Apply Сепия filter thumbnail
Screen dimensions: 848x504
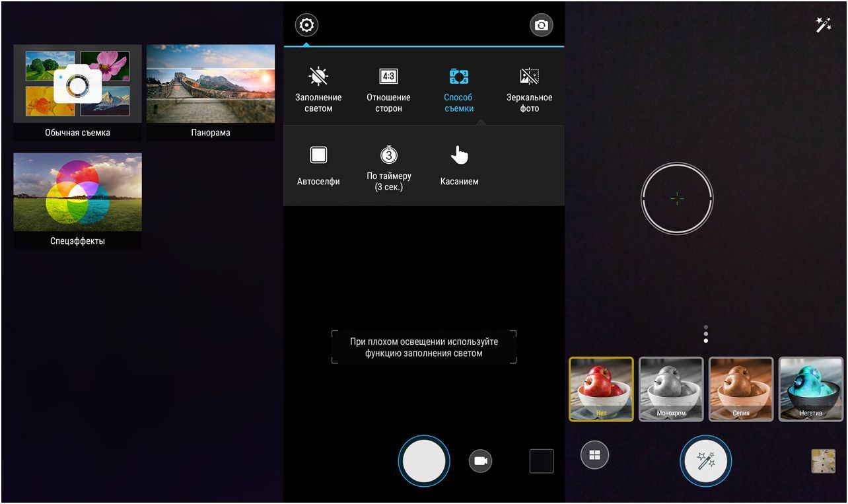[740, 389]
